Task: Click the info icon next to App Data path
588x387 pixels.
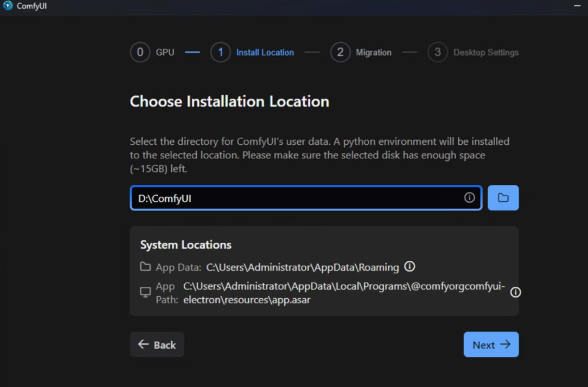Action: pyautogui.click(x=410, y=266)
